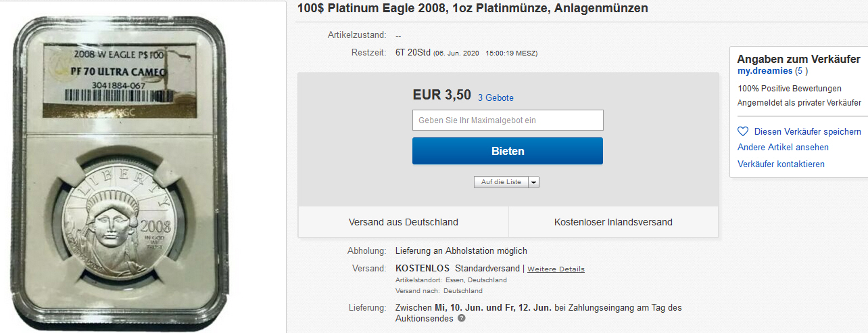Select the 'Diesen Verkäufer speichern' link
Image resolution: width=868 pixels, height=333 pixels.
[807, 131]
